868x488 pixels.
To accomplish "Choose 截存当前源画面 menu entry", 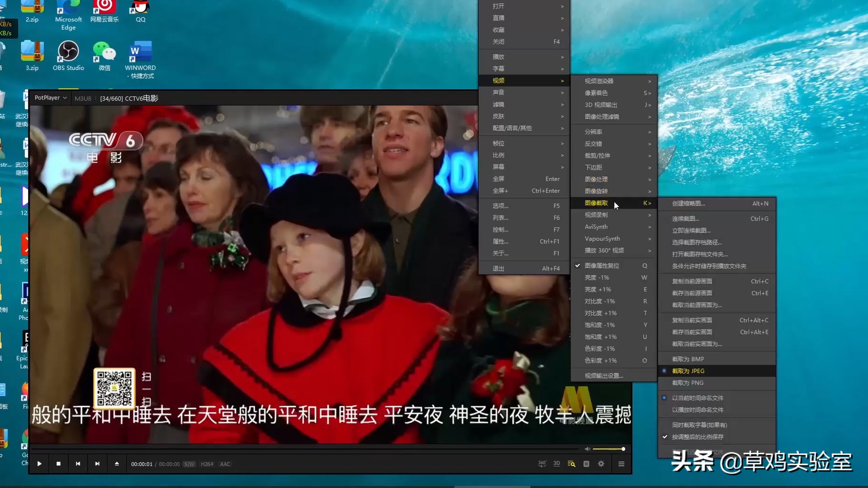I will tap(717, 293).
